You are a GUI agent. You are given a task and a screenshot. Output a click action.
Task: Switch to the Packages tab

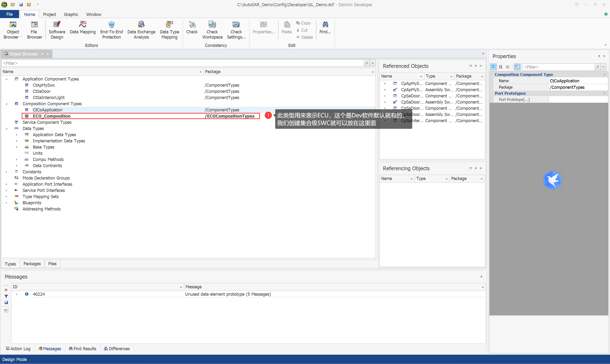(32, 264)
